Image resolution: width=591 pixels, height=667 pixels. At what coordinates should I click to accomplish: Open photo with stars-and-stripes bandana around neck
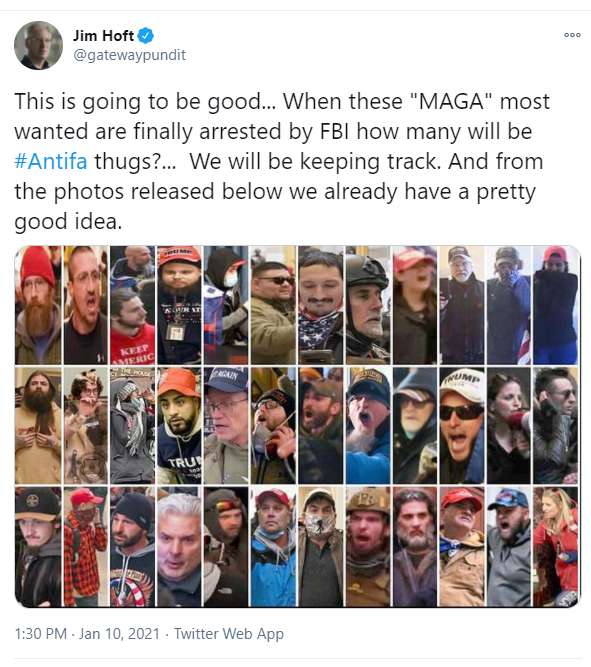pyautogui.click(x=320, y=305)
